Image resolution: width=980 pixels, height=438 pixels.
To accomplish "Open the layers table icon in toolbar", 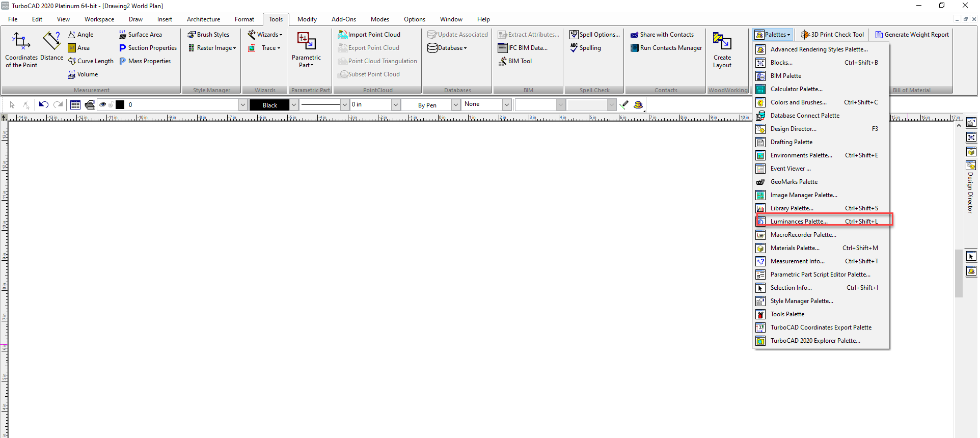I will (x=75, y=105).
